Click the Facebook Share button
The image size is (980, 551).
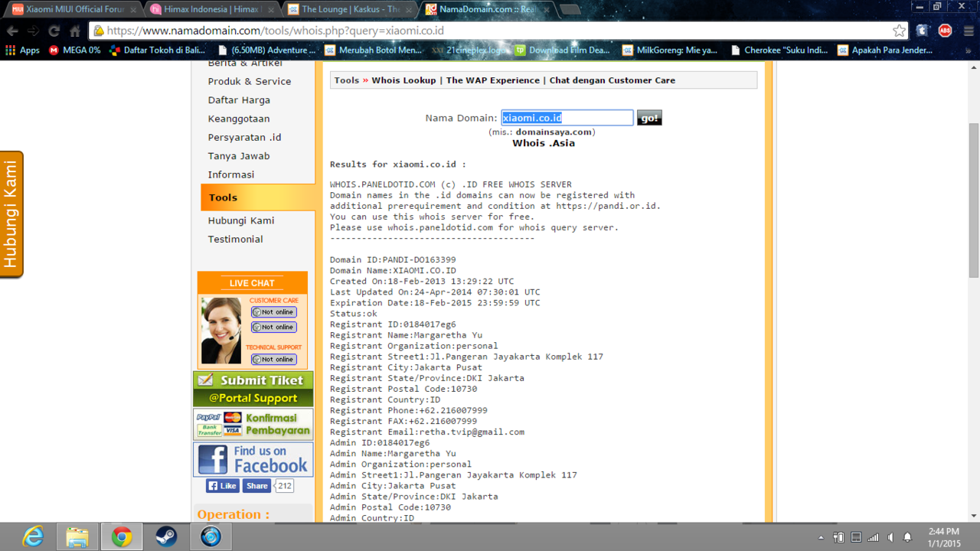click(x=256, y=486)
